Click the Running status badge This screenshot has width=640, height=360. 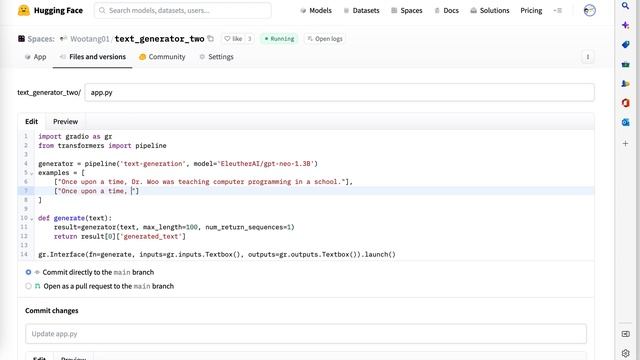(280, 39)
